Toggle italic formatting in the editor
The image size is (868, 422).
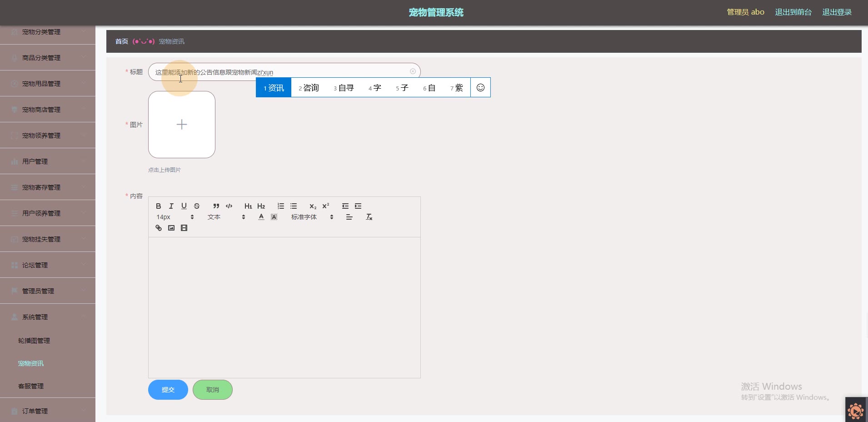click(171, 206)
